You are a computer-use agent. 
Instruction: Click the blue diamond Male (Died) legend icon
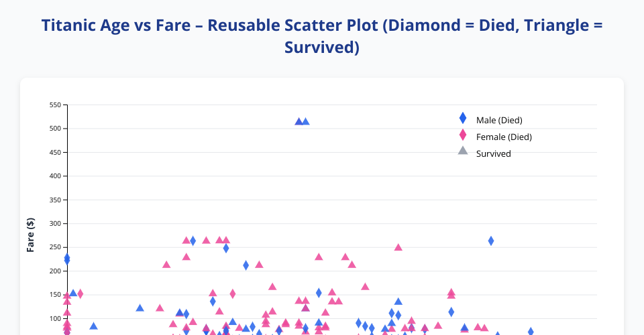462,118
